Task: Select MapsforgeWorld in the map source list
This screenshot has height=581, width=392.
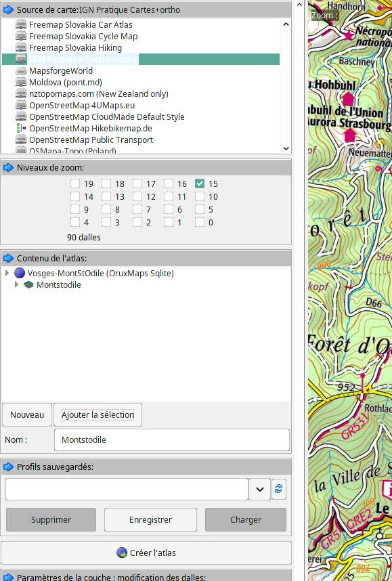Action: (61, 71)
